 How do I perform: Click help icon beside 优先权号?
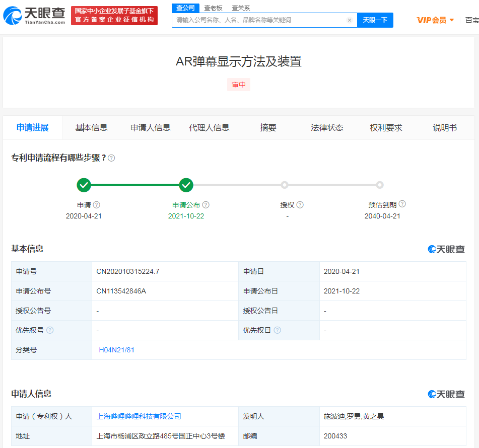(49, 330)
